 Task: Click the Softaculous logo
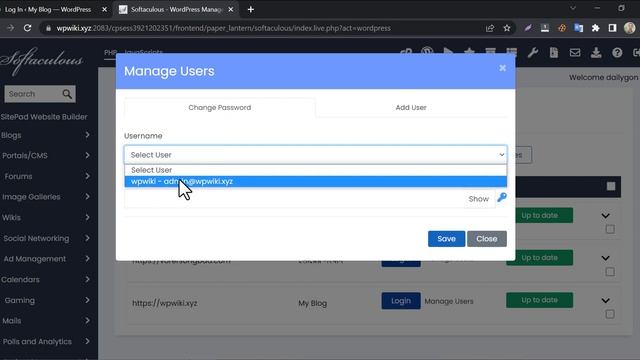[x=42, y=60]
